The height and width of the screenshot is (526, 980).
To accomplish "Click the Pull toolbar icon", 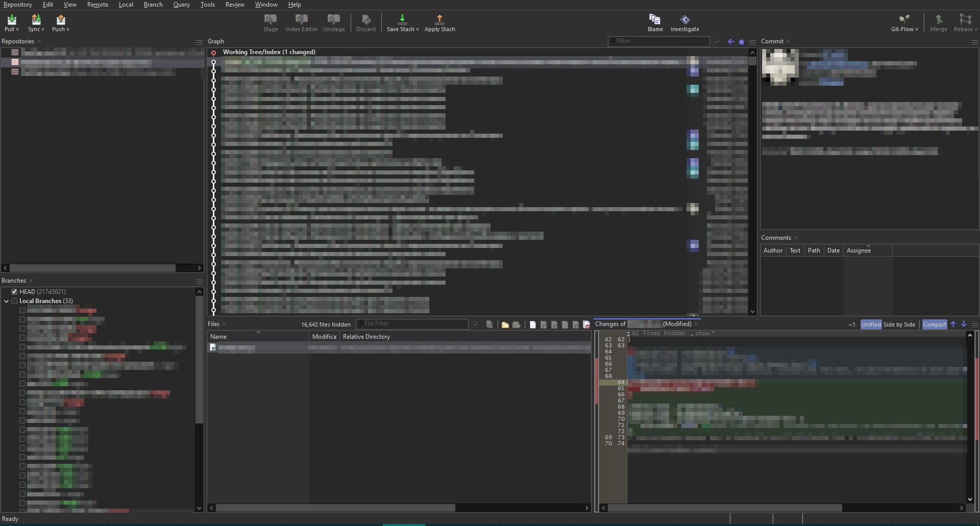I will point(12,19).
